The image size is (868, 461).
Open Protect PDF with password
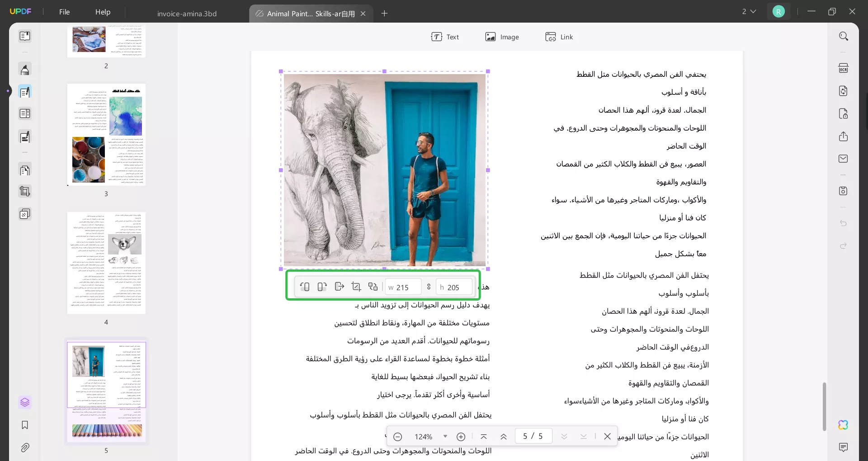click(844, 113)
